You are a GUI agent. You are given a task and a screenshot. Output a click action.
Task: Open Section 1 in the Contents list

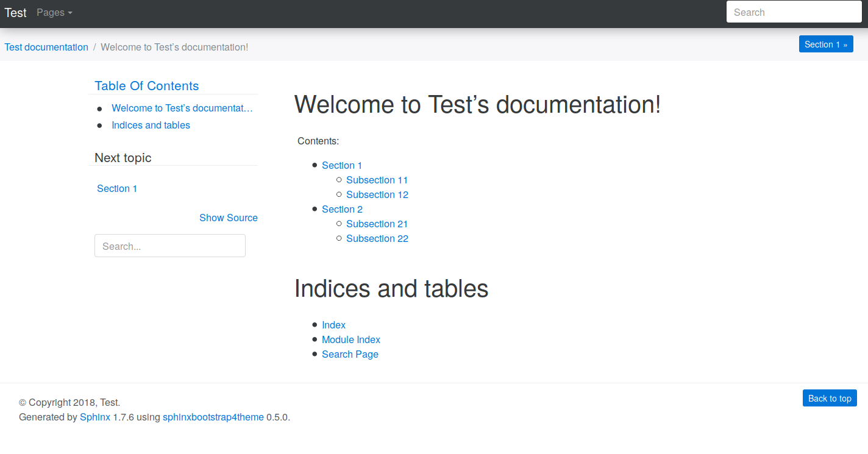coord(342,165)
